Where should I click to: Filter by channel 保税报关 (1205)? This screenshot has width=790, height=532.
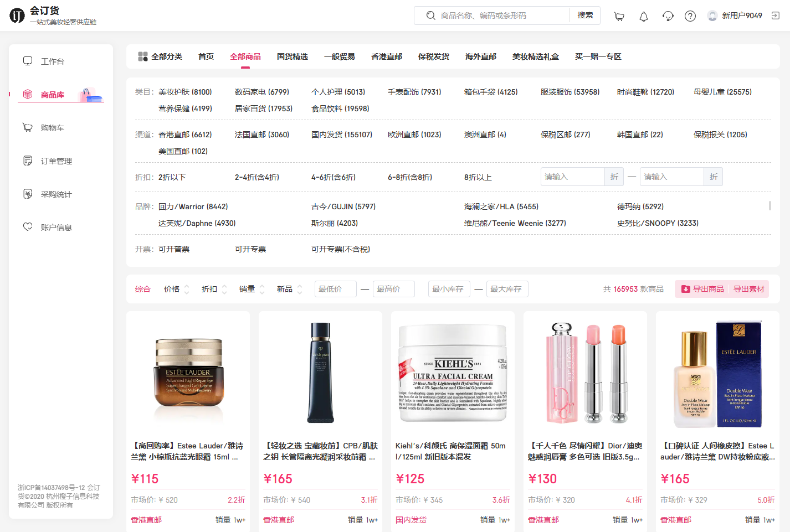(721, 135)
